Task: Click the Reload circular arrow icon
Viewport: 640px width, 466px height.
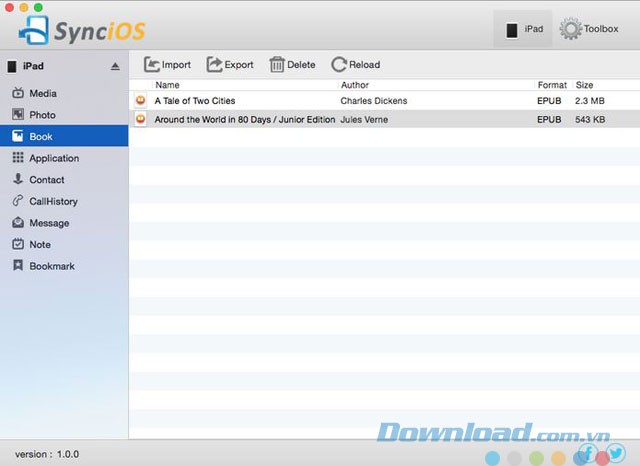Action: 339,65
